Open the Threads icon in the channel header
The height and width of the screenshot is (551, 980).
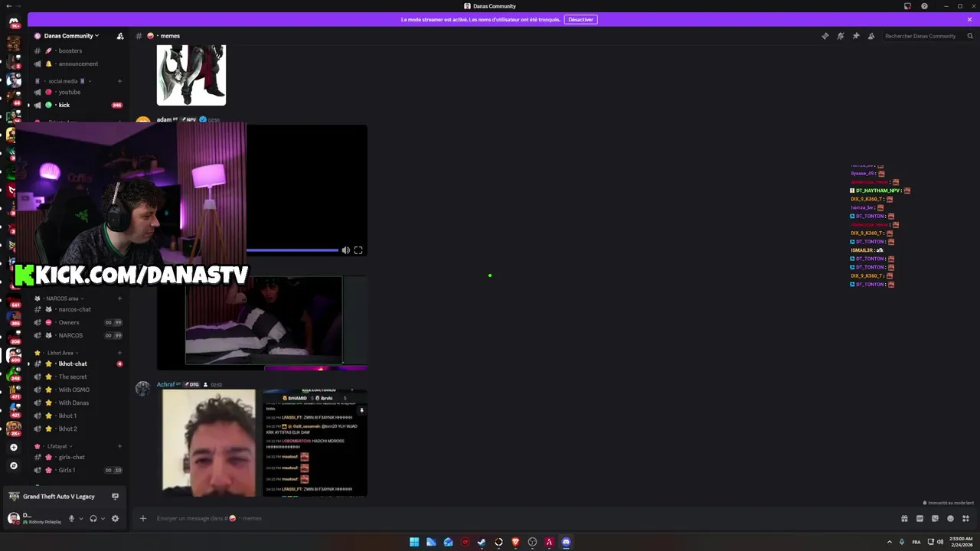click(825, 36)
